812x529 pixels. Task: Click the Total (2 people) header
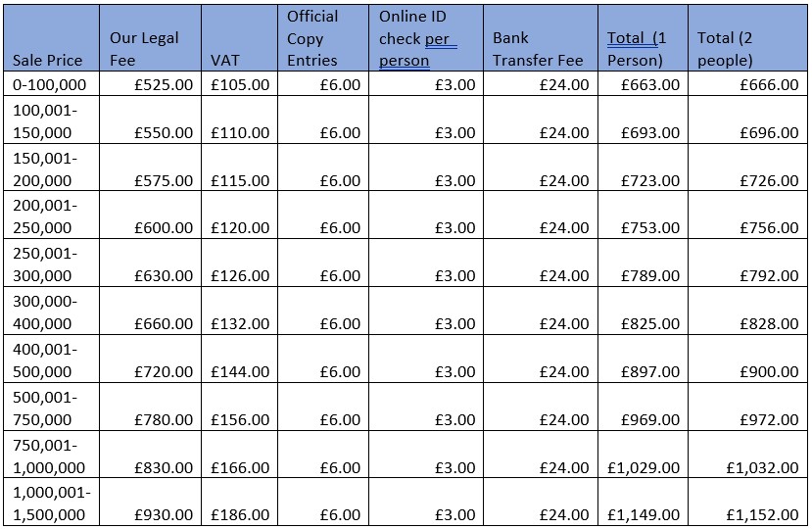point(747,38)
